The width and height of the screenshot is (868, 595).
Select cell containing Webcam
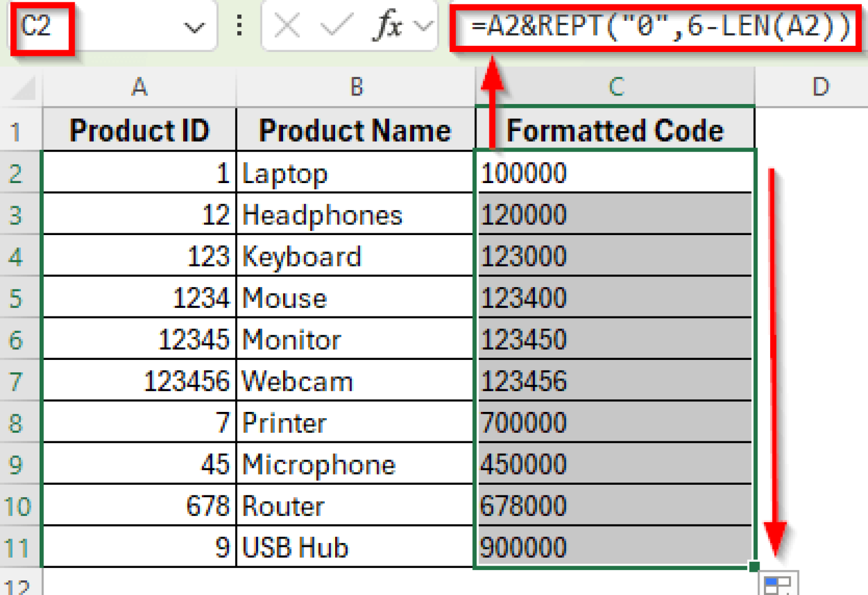point(355,380)
